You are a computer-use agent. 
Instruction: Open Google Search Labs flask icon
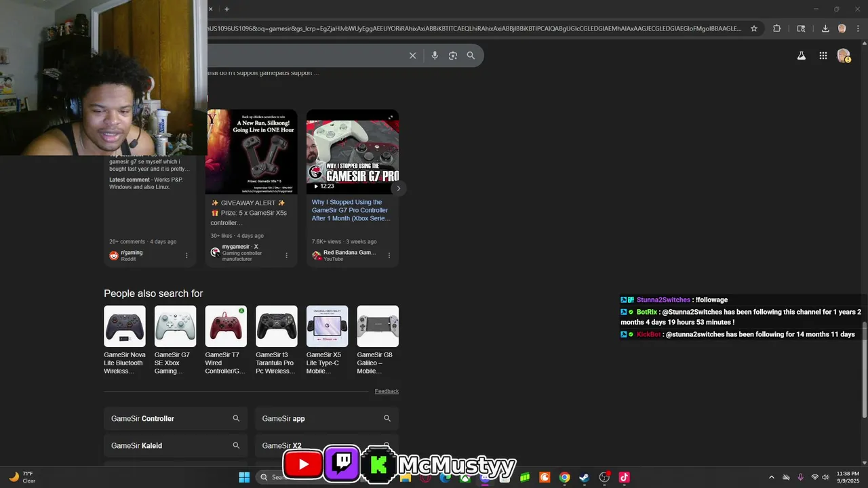point(801,56)
